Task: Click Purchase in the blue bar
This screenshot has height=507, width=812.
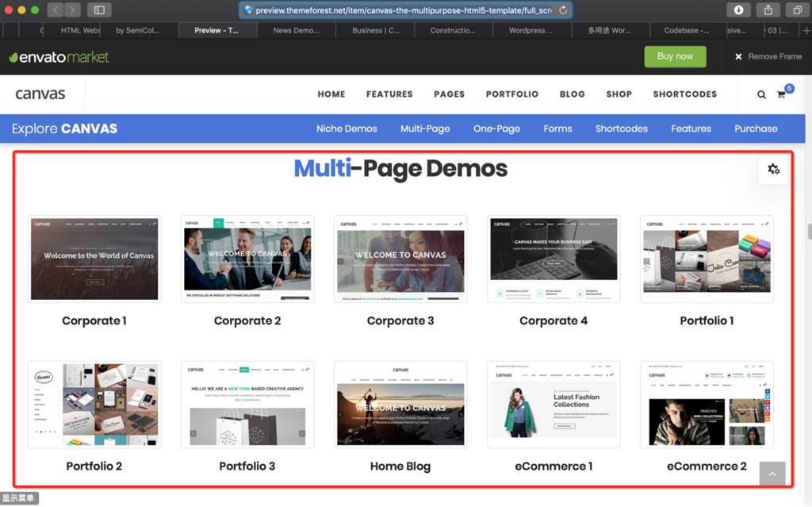Action: pos(756,129)
